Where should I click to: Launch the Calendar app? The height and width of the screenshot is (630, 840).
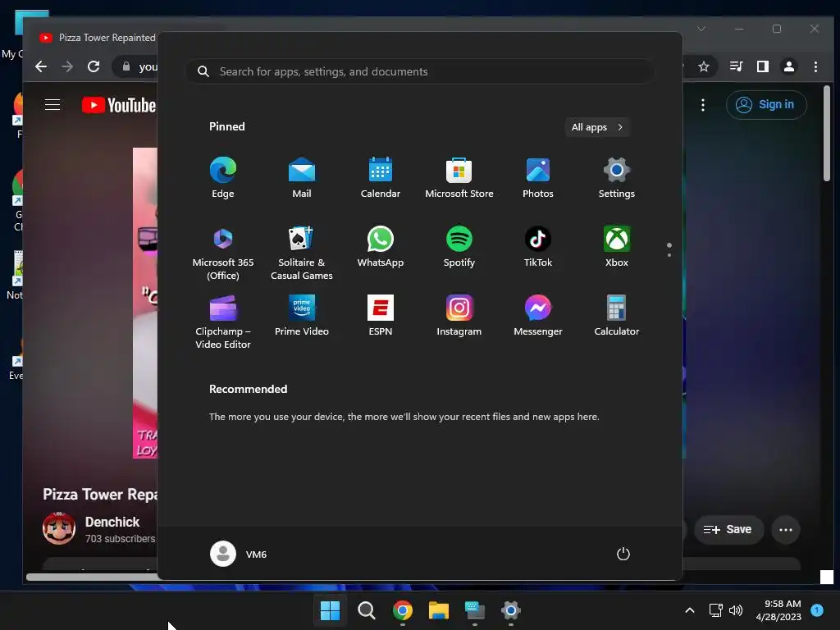click(381, 178)
